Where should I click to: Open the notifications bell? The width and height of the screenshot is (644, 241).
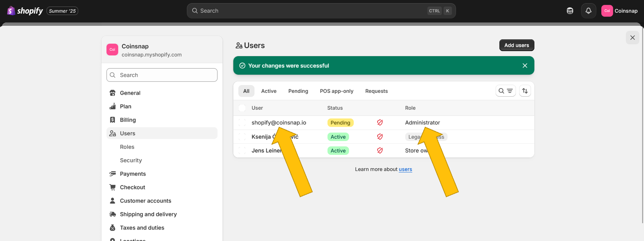[588, 11]
